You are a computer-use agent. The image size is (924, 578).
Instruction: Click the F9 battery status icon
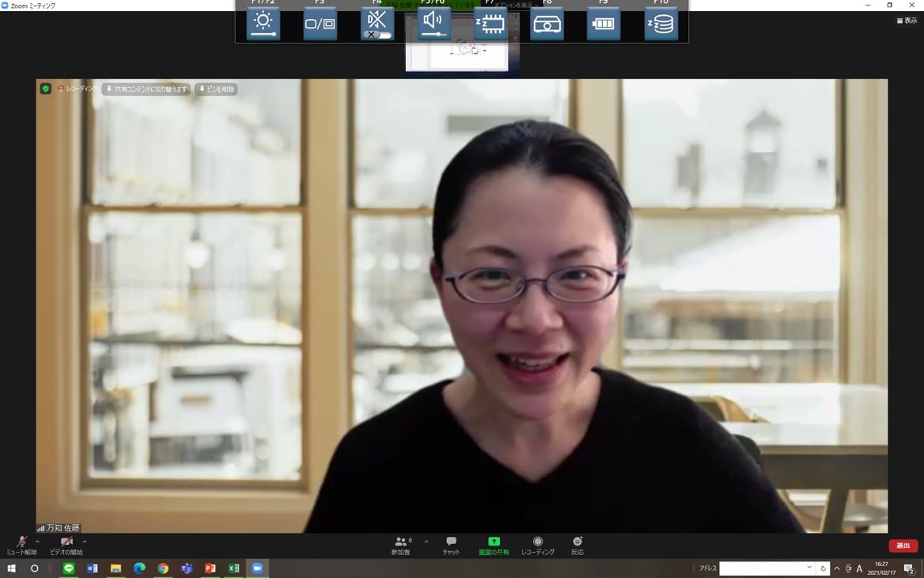coord(604,24)
